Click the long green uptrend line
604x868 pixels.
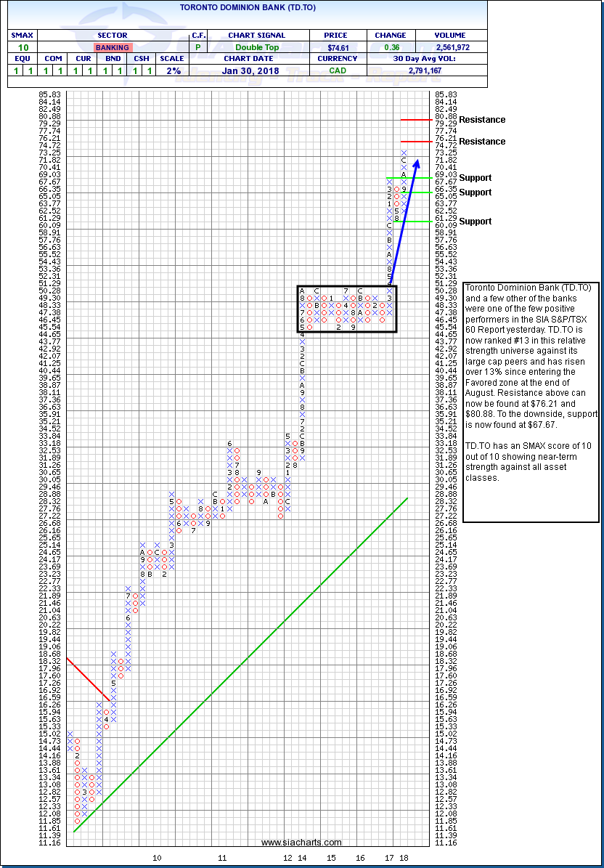coord(240,665)
